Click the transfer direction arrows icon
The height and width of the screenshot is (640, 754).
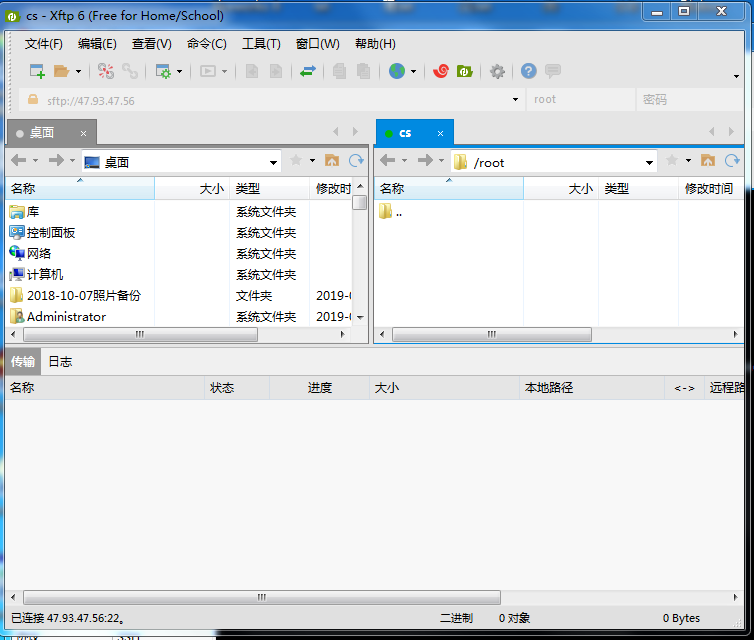coord(308,71)
